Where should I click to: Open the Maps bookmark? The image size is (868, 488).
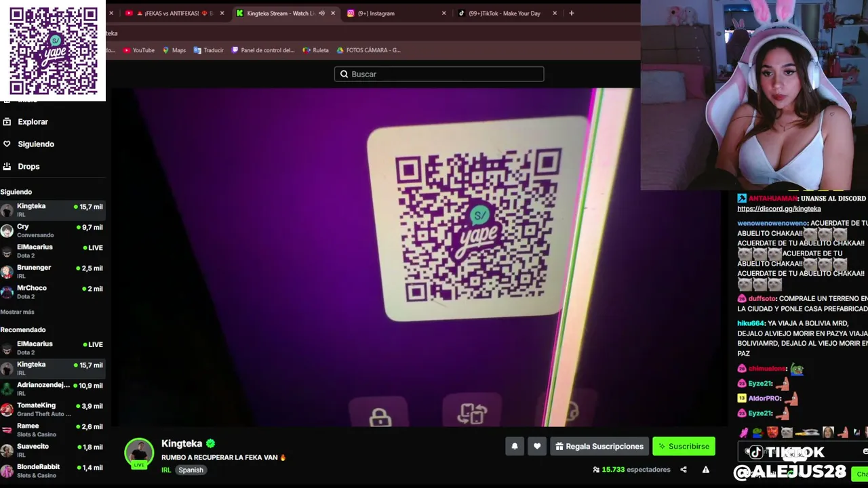pyautogui.click(x=174, y=50)
